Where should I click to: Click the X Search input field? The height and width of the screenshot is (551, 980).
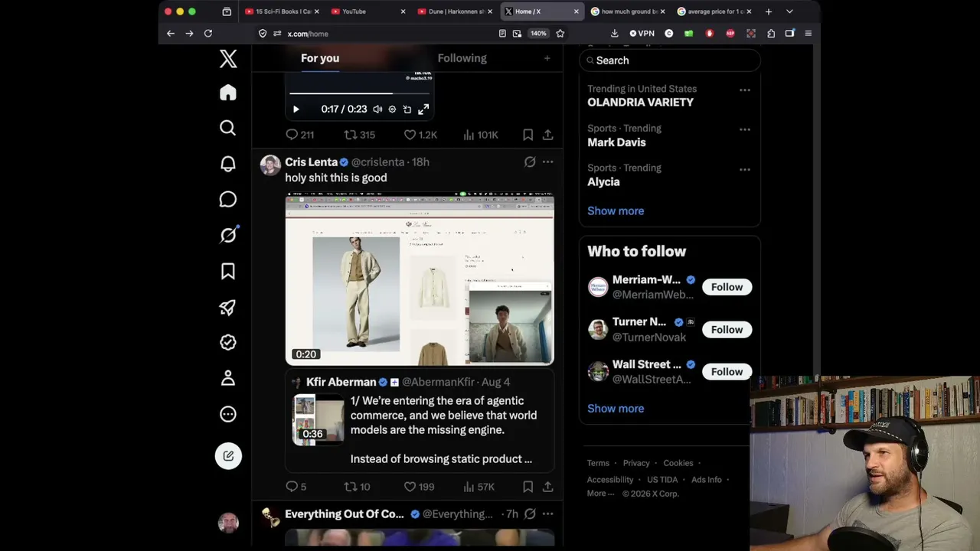(x=670, y=60)
